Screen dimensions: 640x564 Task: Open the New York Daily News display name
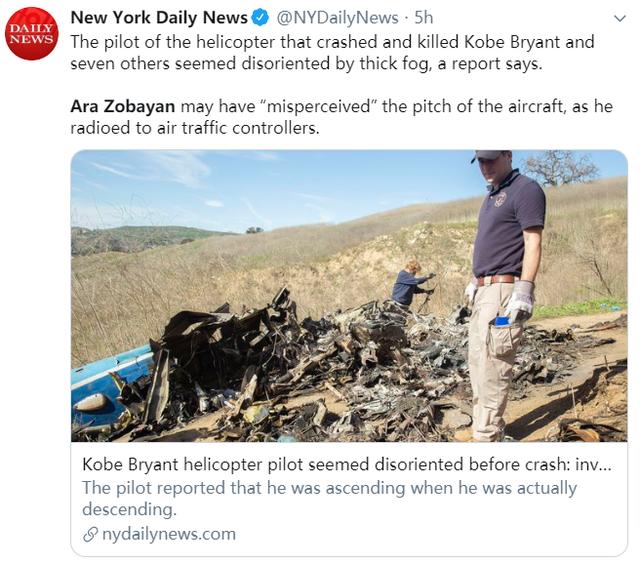[159, 18]
